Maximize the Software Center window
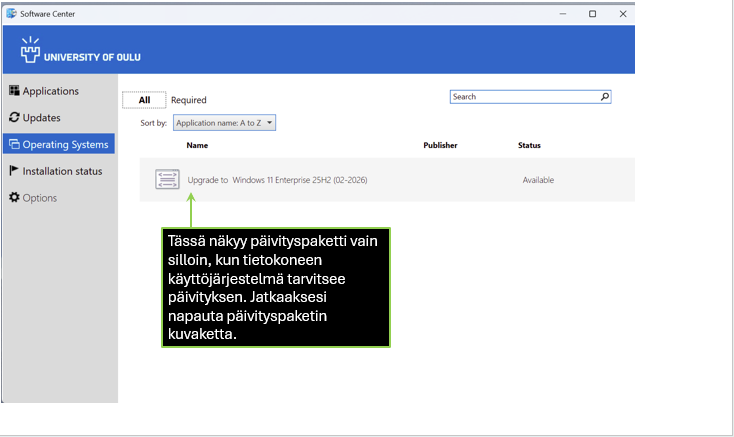 [592, 13]
